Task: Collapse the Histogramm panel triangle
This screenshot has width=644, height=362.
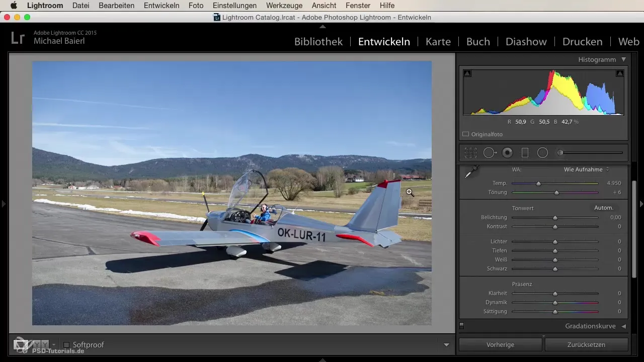Action: [x=623, y=59]
